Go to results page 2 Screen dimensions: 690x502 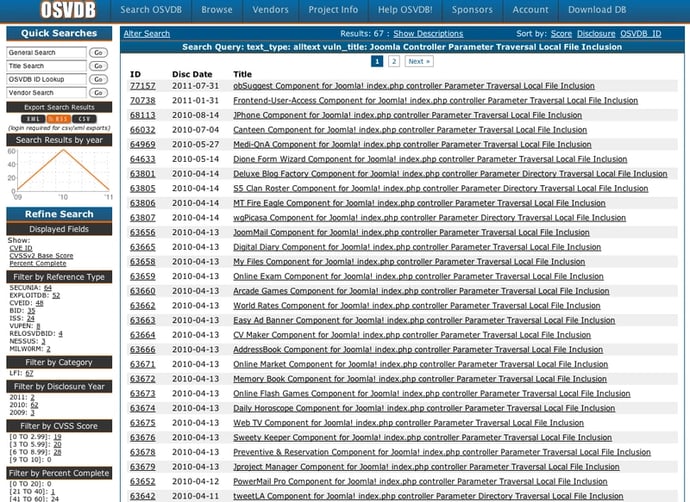click(394, 61)
